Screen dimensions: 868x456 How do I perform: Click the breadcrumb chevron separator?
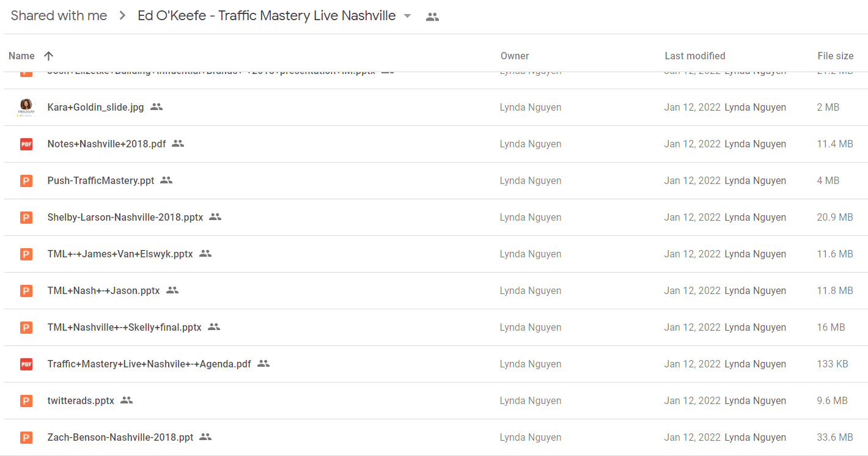coord(123,17)
